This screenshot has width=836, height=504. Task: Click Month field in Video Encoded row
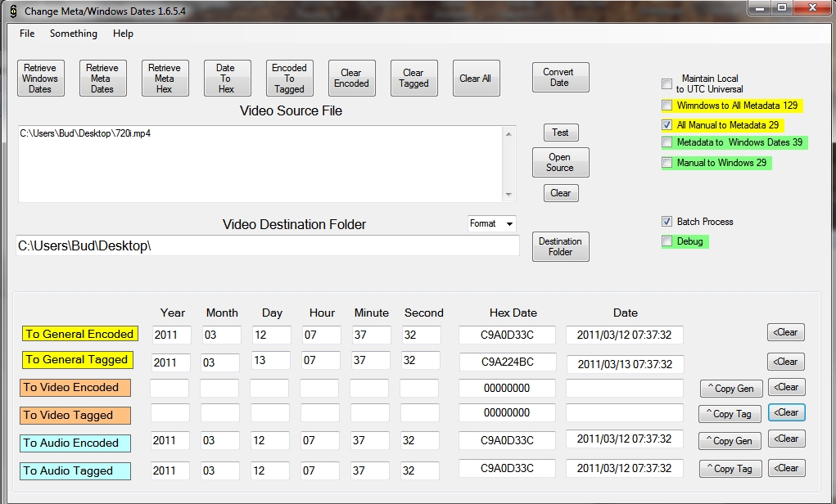tap(219, 388)
